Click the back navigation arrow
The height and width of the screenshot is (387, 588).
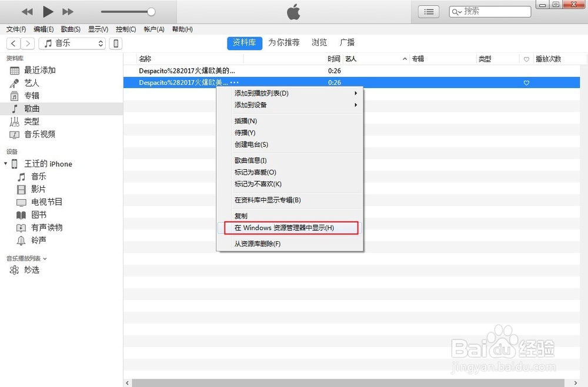(x=14, y=43)
